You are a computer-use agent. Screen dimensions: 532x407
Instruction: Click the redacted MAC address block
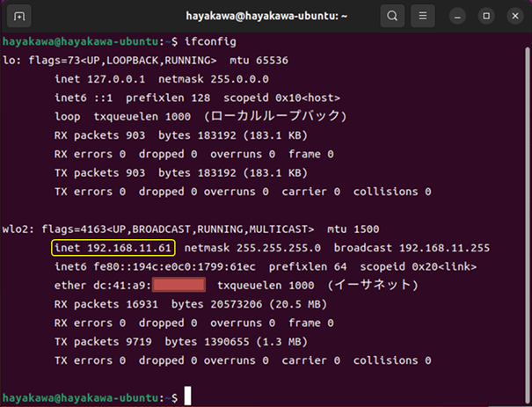click(x=179, y=285)
